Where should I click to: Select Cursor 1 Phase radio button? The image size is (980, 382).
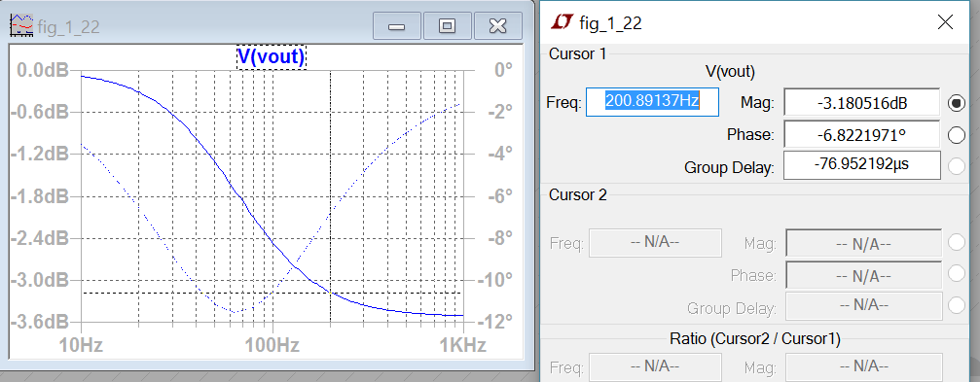(957, 135)
